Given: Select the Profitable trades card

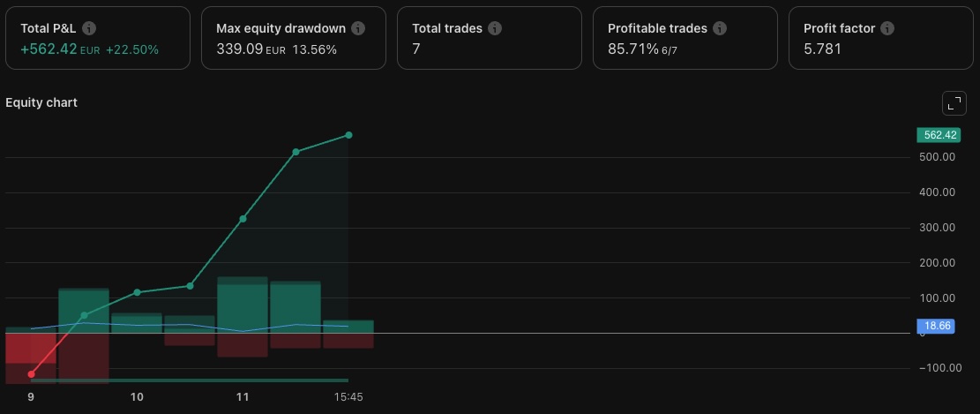Looking at the screenshot, I should [685, 38].
